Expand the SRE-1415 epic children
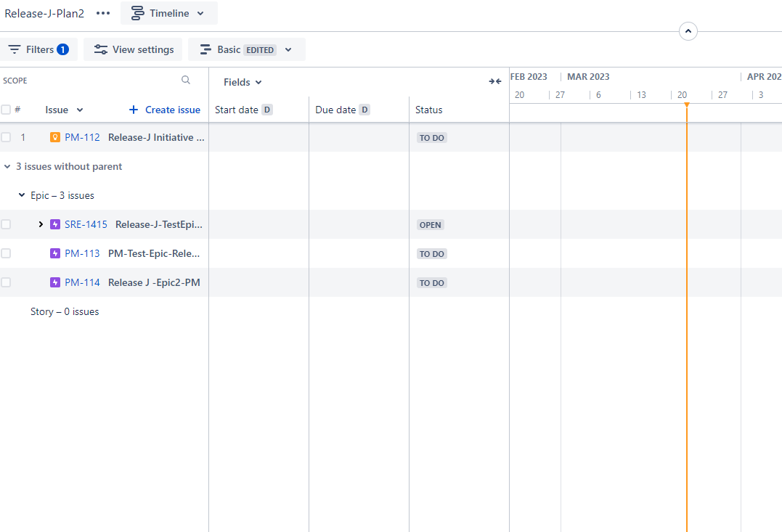The height and width of the screenshot is (532, 782). point(41,224)
